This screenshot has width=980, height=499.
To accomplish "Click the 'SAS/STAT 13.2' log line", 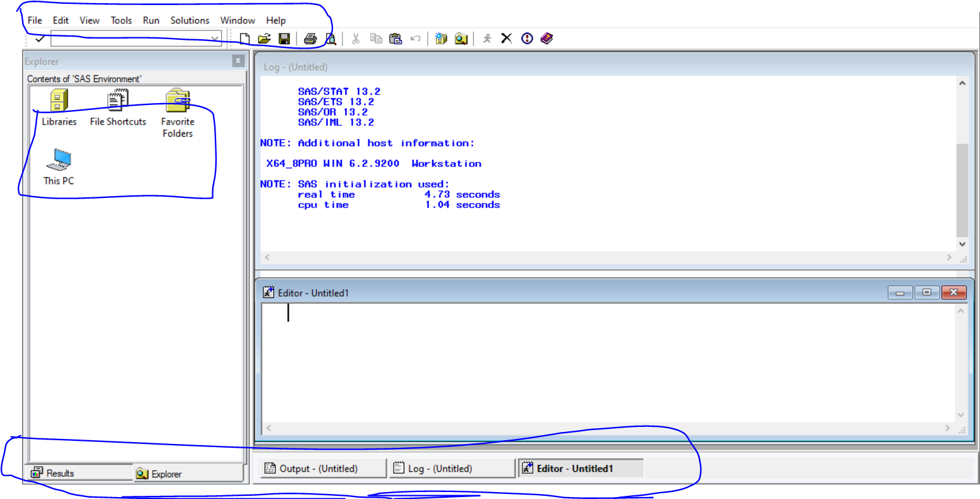I will [x=339, y=92].
